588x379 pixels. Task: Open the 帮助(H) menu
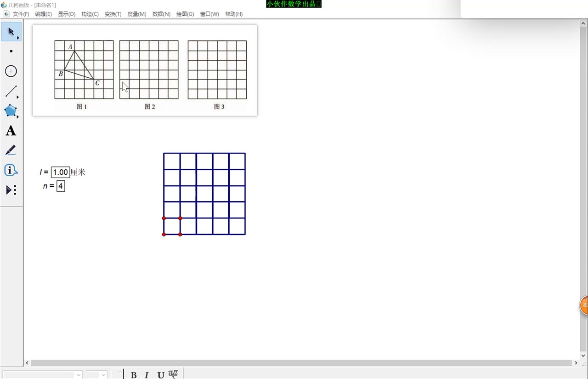[234, 14]
